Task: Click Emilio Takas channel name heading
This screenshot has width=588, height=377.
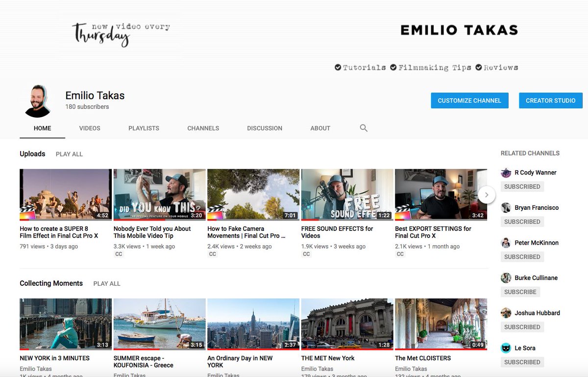Action: click(x=95, y=96)
